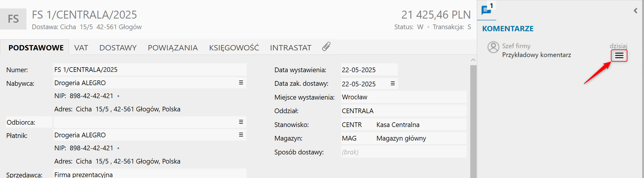The image size is (644, 178).
Task: Open Data zak. dostawy options menu
Action: click(x=393, y=84)
